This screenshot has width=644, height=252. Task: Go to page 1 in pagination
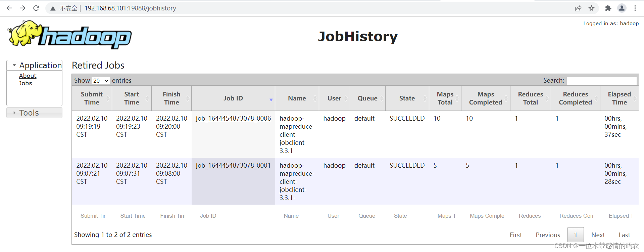[x=575, y=235]
